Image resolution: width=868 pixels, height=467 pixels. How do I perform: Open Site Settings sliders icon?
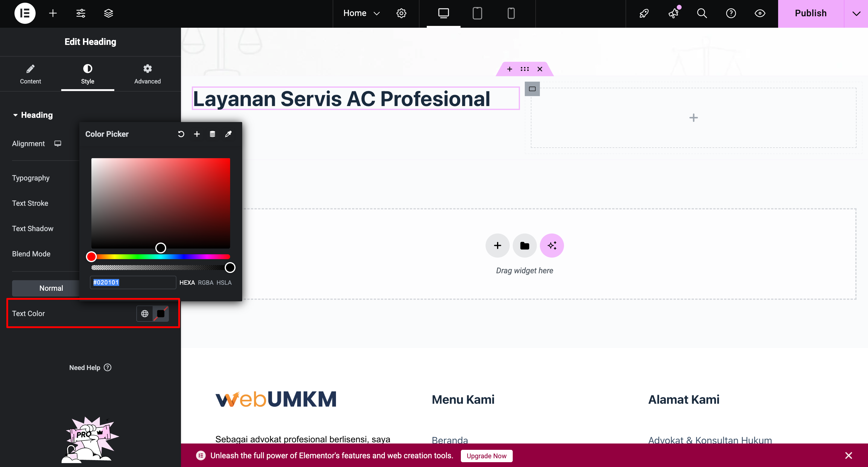coord(81,13)
